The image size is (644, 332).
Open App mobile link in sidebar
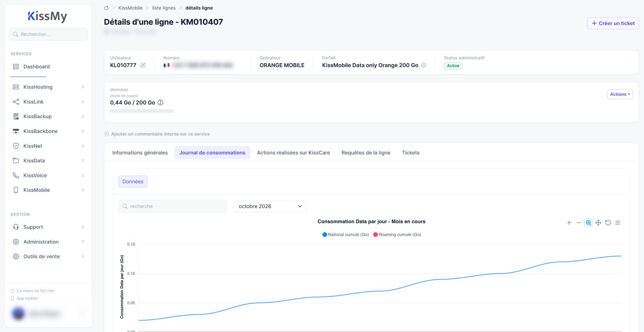(x=24, y=298)
